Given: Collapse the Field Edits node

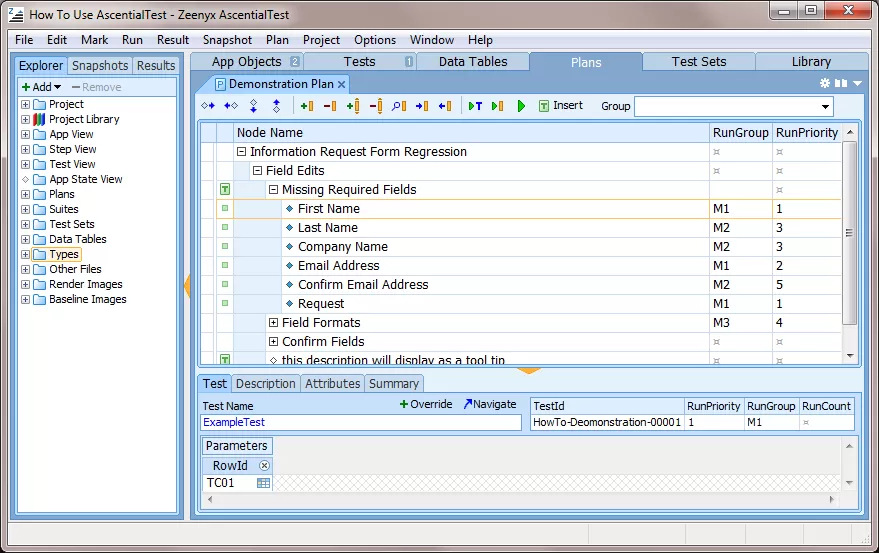Looking at the screenshot, I should pos(257,170).
